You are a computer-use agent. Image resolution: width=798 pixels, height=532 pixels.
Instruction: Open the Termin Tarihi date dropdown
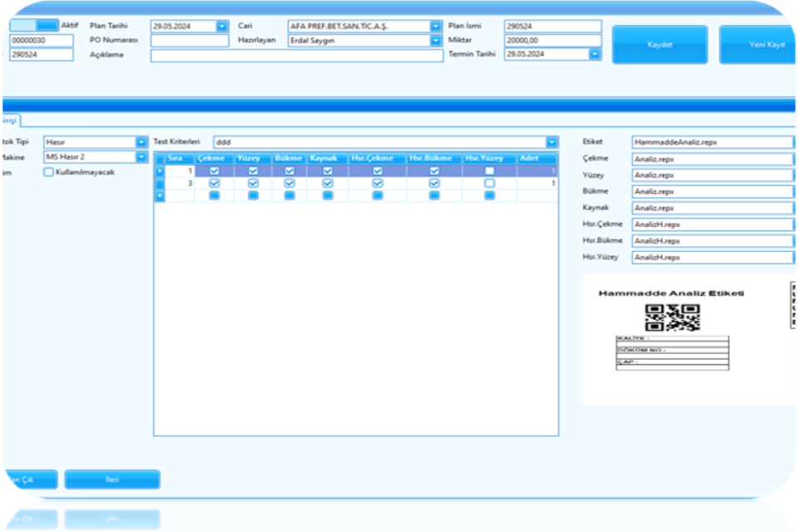[594, 54]
